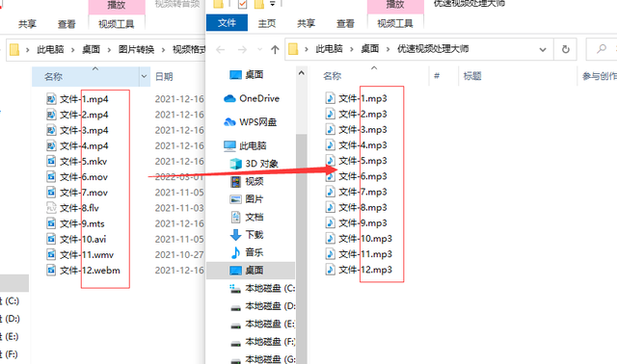Image resolution: width=617 pixels, height=364 pixels.
Task: Open the 文件 ribbon tab
Action: 228,23
